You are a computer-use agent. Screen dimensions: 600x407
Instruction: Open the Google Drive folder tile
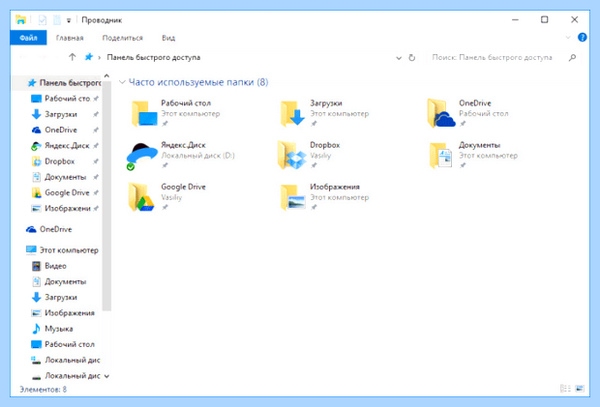167,197
